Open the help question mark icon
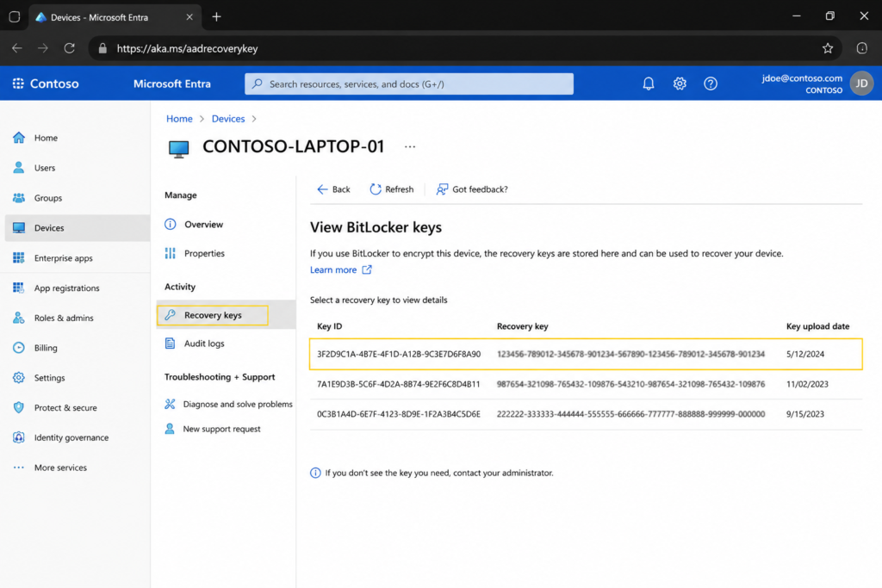The height and width of the screenshot is (588, 882). pos(711,84)
